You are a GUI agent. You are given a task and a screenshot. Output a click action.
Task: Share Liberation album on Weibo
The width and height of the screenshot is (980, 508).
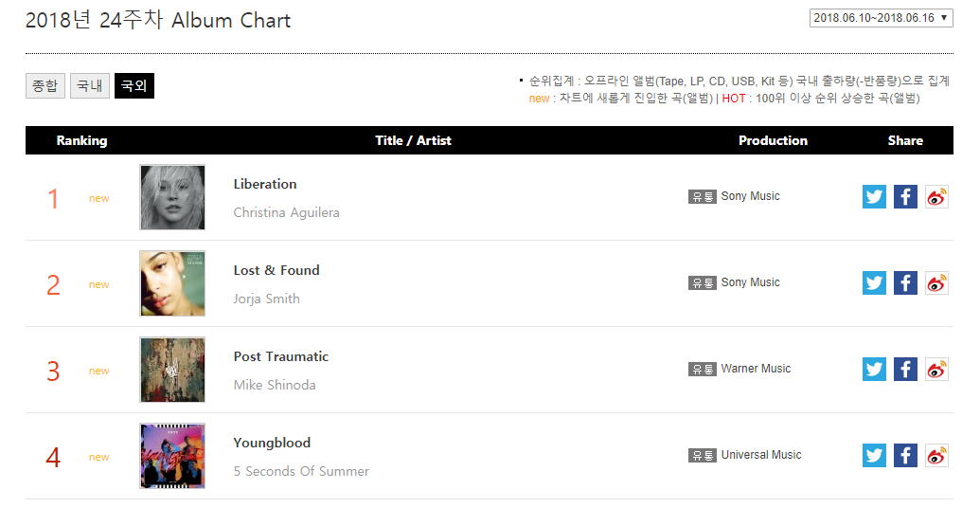point(936,197)
